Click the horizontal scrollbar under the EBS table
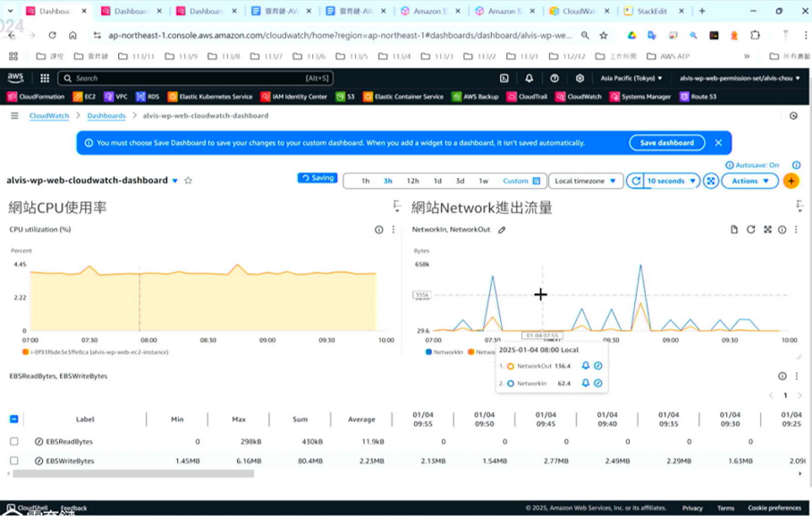Screen dimensions: 812x516 pyautogui.click(x=134, y=474)
